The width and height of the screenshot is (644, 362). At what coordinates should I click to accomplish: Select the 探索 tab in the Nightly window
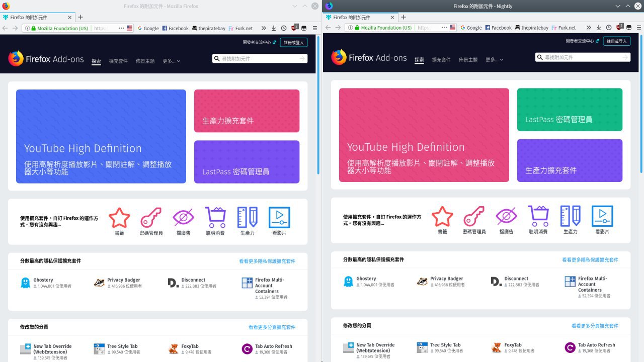[x=419, y=60]
